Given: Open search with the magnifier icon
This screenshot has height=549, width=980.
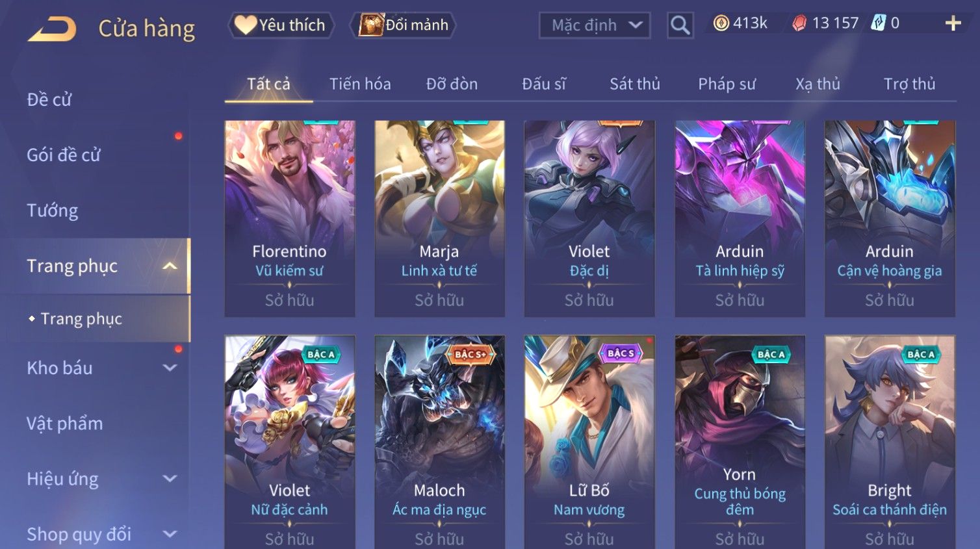Looking at the screenshot, I should point(680,25).
